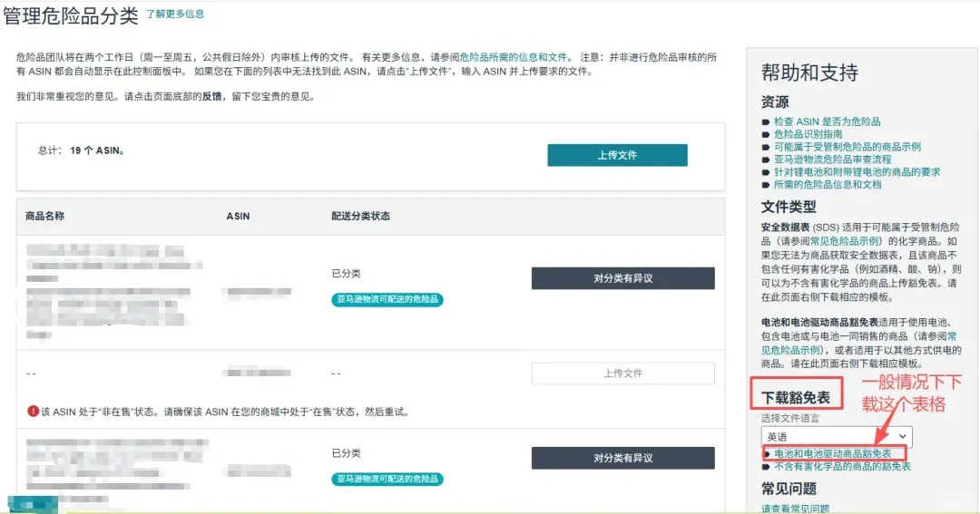The image size is (980, 514).
Task: Open the 英语 file language dropdown
Action: coord(837,437)
